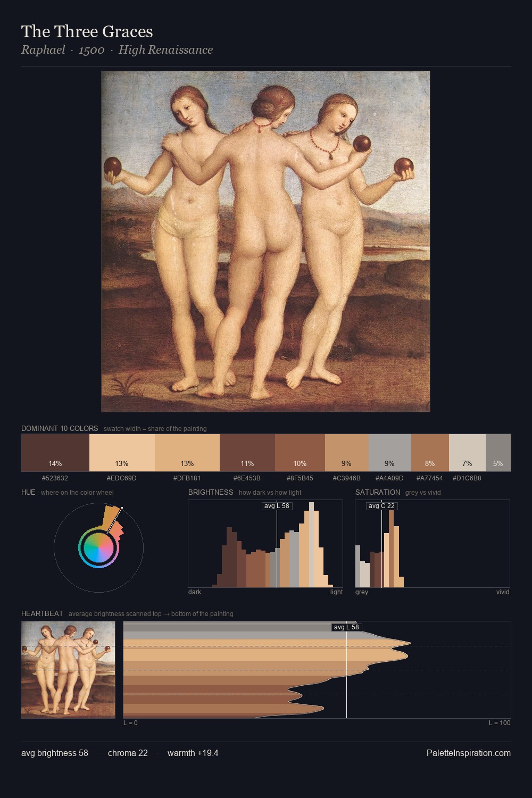The width and height of the screenshot is (532, 798).
Task: Click the 'HUE' section heading
Action: click(x=28, y=492)
